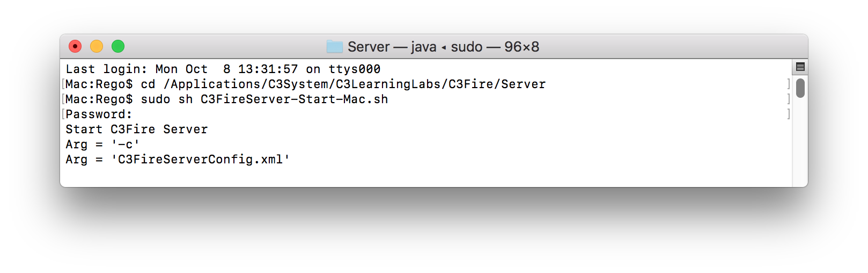Click the folder proxy icon in title bar
Screen dimensions: 868x273
point(335,47)
